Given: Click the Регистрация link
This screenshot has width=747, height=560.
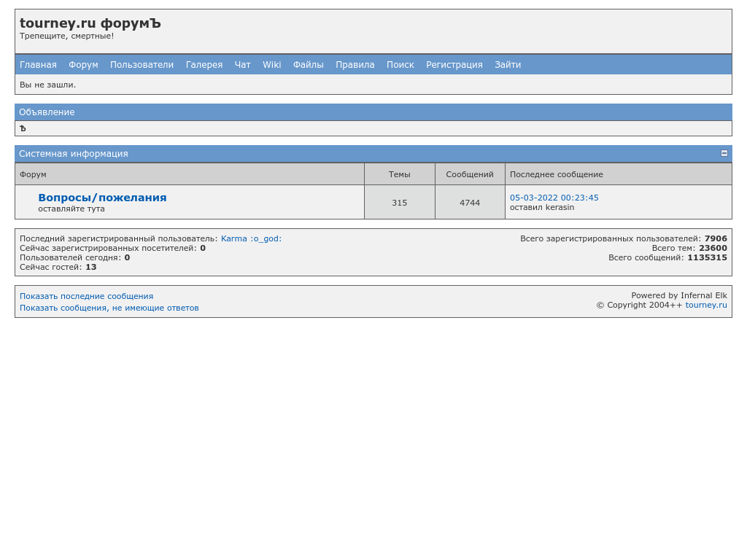Looking at the screenshot, I should 454,65.
